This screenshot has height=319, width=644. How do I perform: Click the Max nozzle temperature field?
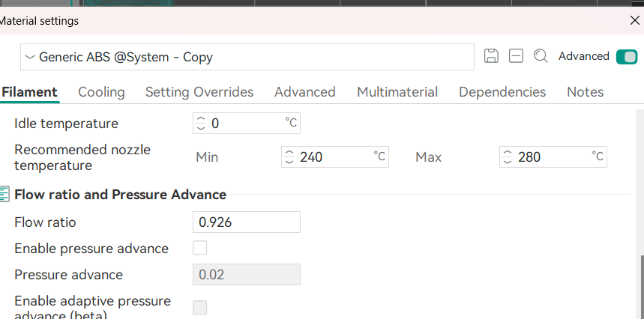[555, 157]
